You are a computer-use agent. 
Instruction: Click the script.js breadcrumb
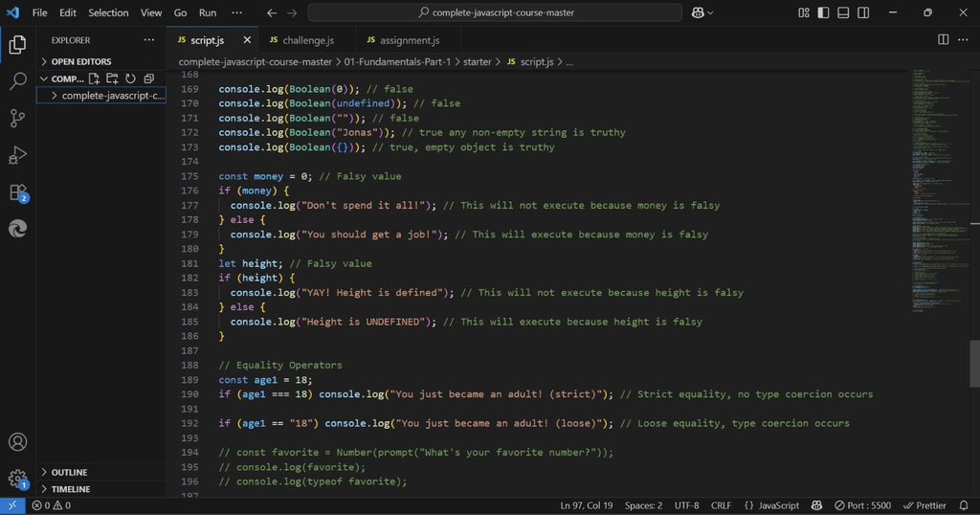point(530,62)
